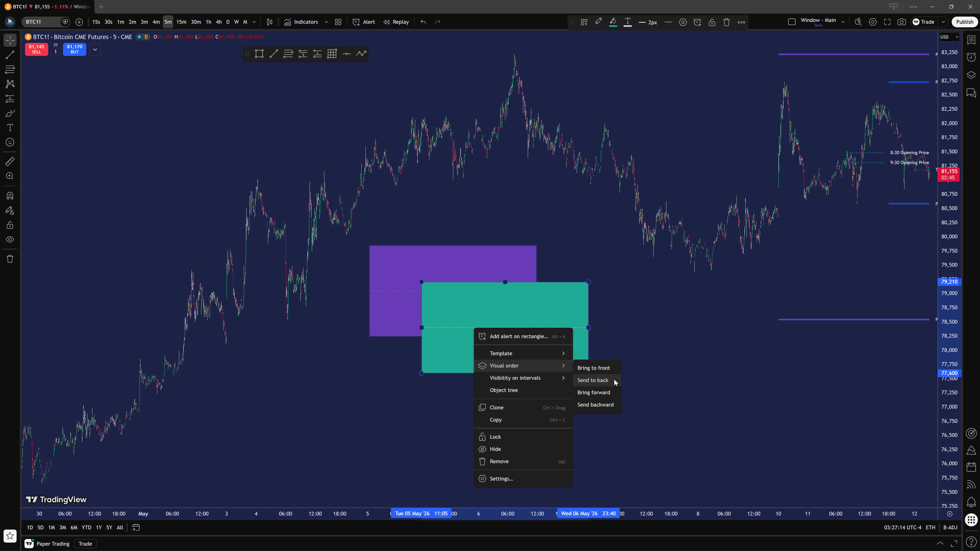Open the chats panel
Screen dimensions: 980x551
(971, 93)
